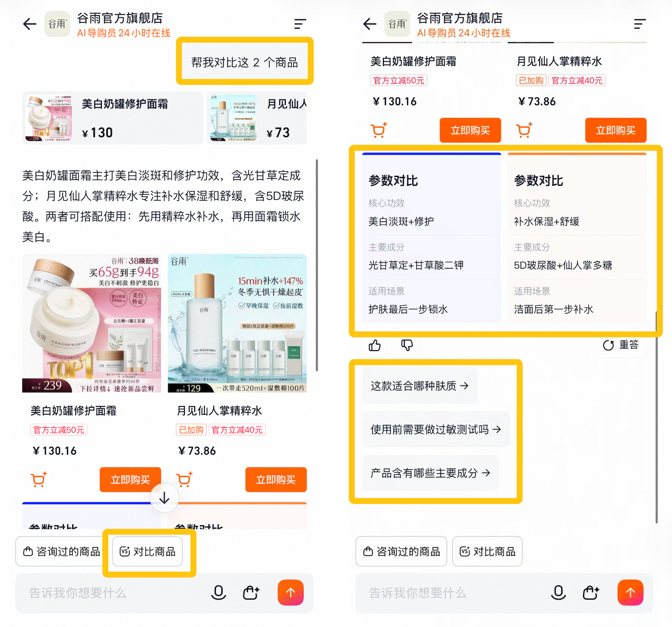
Task: Add 月见仙人掌精粹水 to cart on the left phone screen
Action: point(184,479)
